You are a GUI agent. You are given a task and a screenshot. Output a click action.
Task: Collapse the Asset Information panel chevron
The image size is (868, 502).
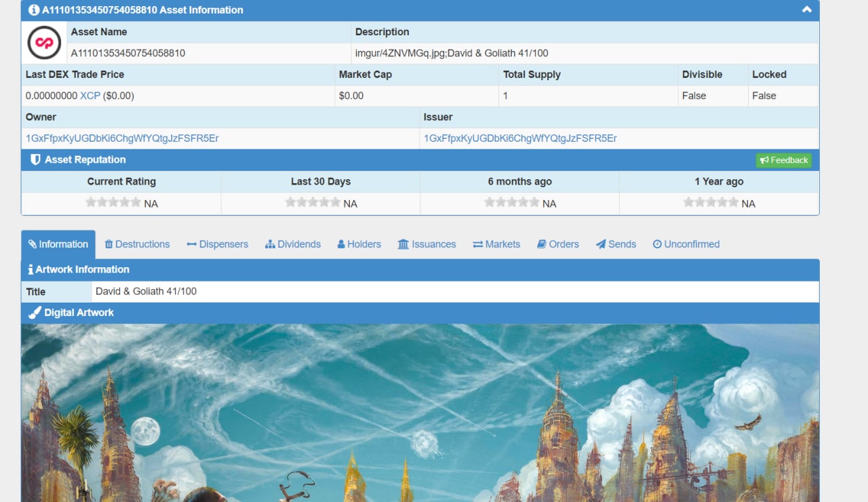(x=806, y=9)
